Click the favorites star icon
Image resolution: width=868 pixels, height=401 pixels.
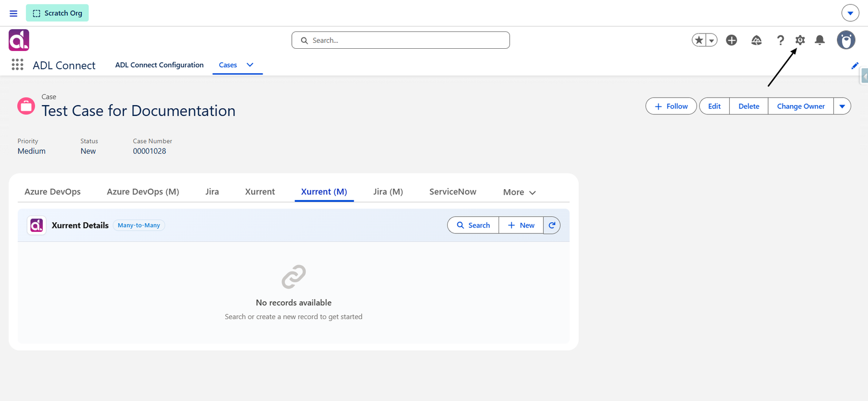click(x=699, y=40)
